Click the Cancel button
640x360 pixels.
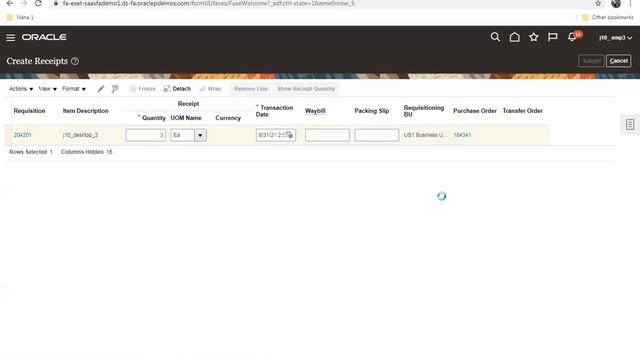click(619, 61)
